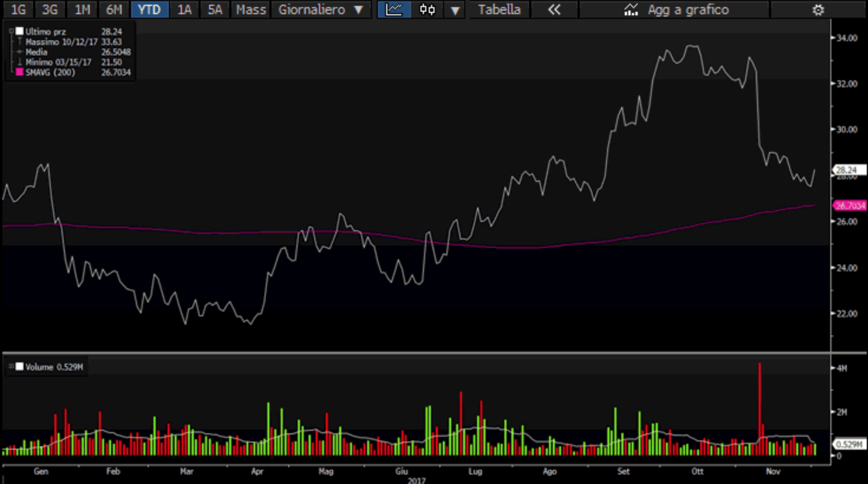The image size is (868, 484).
Task: Click Agg a grafico button
Action: pos(676,9)
